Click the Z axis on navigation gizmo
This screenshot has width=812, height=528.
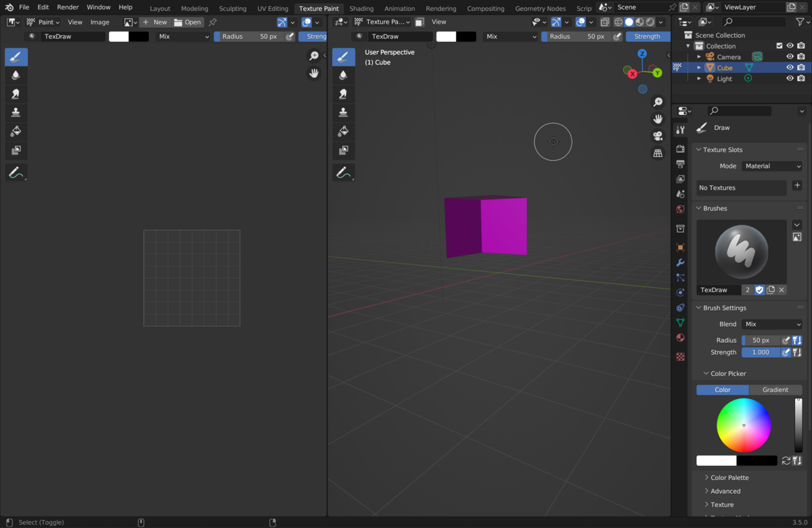click(x=642, y=53)
